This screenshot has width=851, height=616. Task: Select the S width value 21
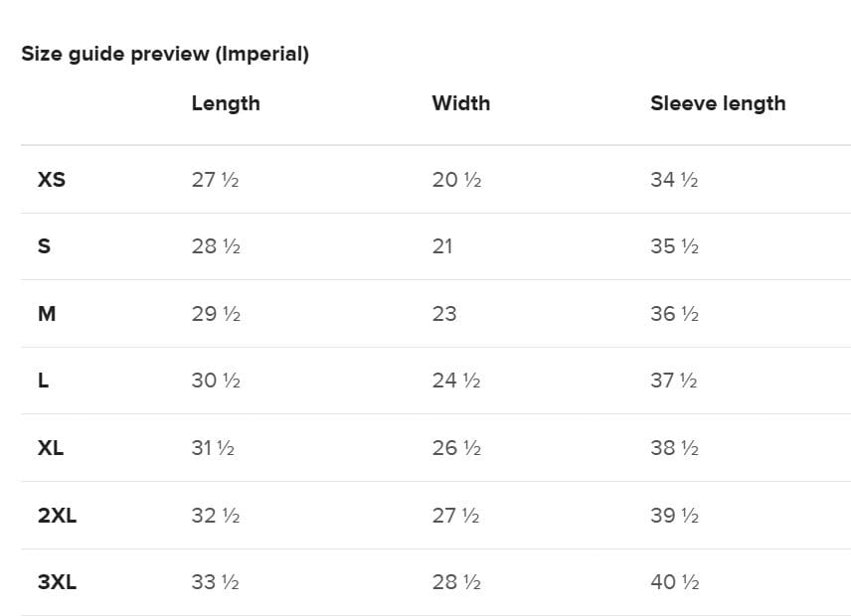pos(441,246)
